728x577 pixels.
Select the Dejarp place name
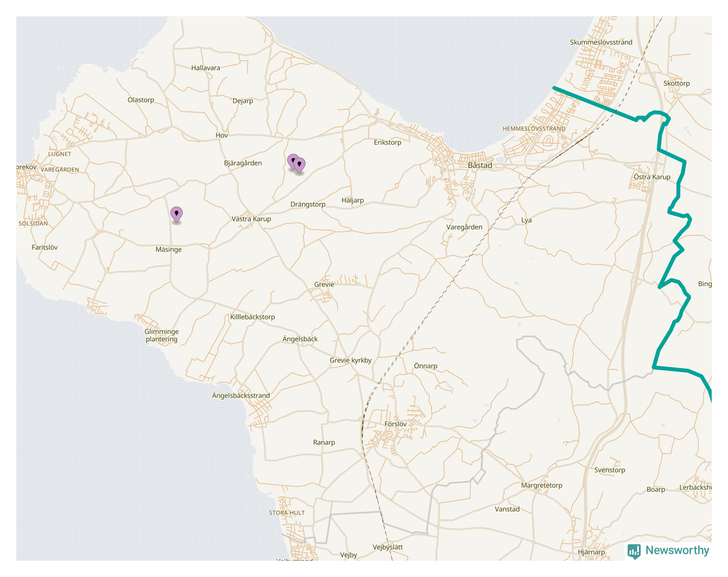coord(242,101)
